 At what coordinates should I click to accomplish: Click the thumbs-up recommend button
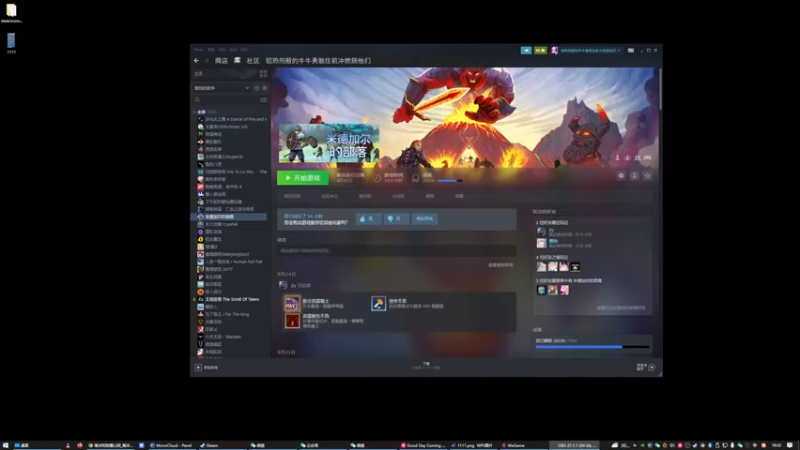coord(368,219)
